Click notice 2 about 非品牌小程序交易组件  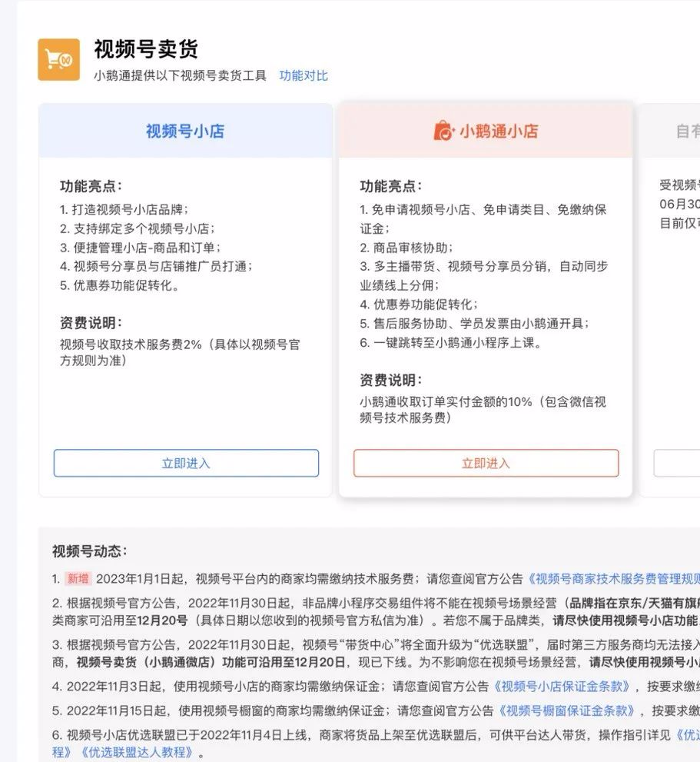[376, 611]
